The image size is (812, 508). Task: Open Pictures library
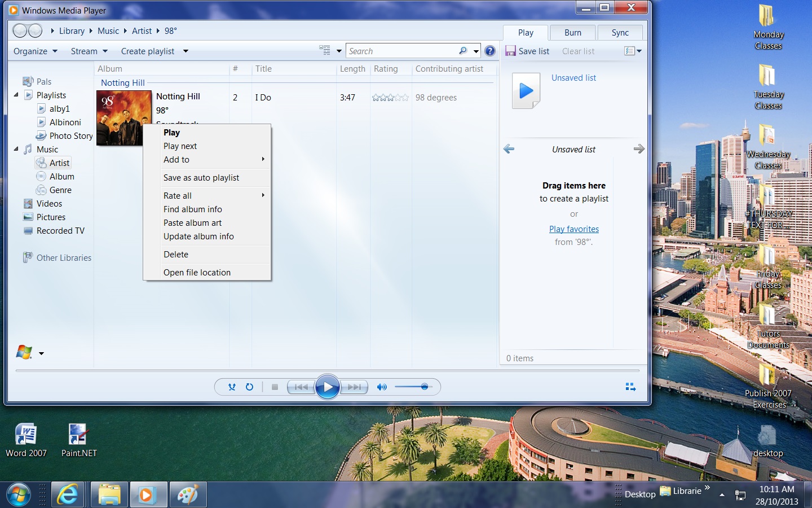point(45,217)
